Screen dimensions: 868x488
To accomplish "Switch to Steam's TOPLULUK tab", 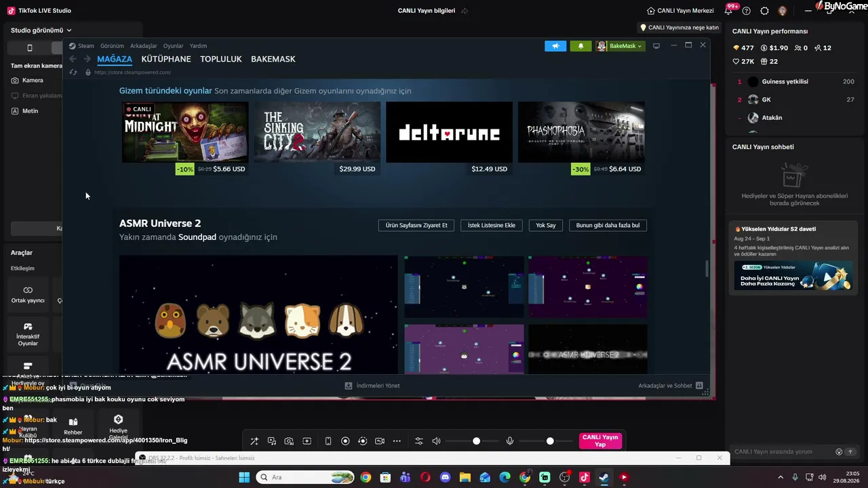I will coord(221,59).
